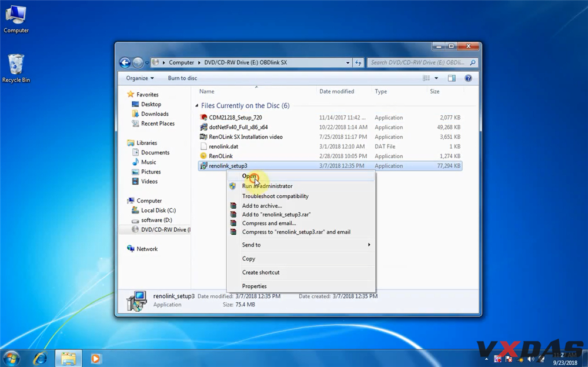This screenshot has width=588, height=367.
Task: Choose Troubleshoot compatibility
Action: [300, 196]
